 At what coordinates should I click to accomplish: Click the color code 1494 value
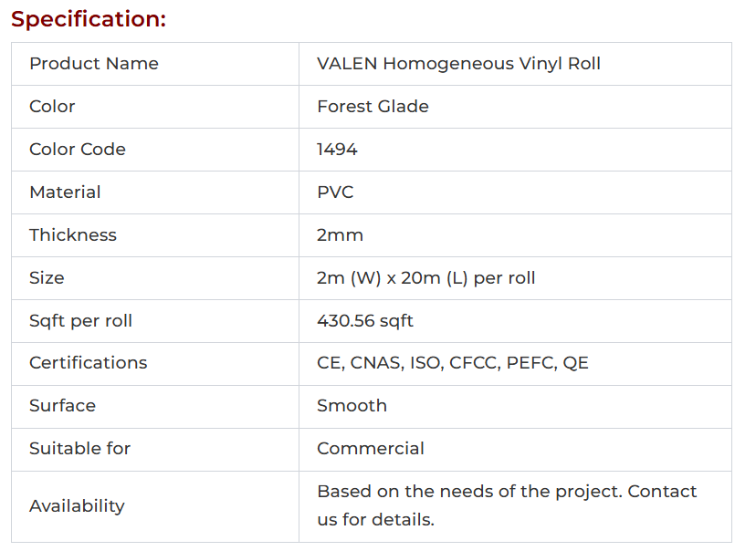[337, 150]
